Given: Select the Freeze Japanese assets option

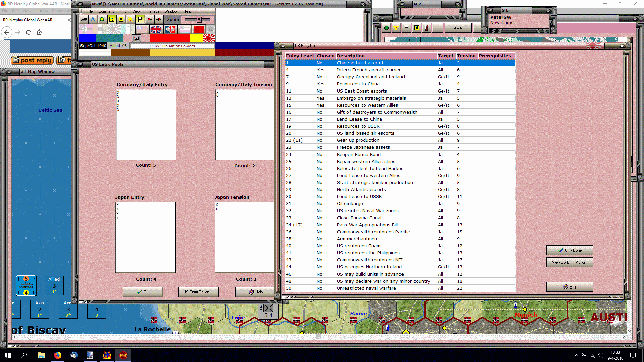Looking at the screenshot, I should [x=400, y=147].
